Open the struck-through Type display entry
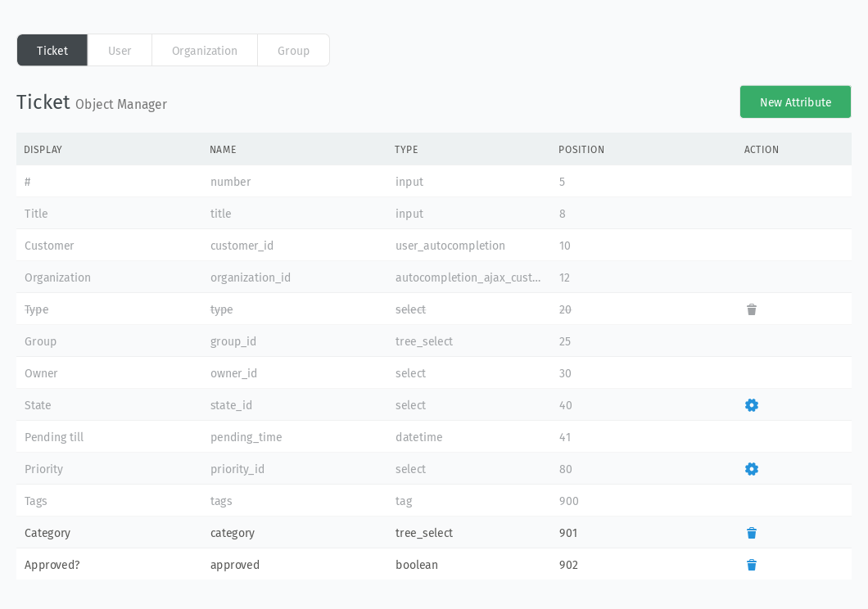The height and width of the screenshot is (609, 868). coord(37,309)
